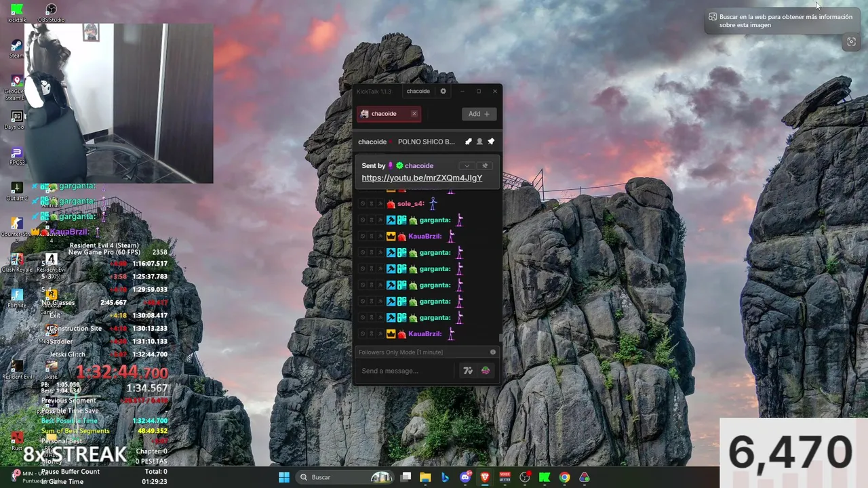The width and height of the screenshot is (868, 488).
Task: Open kicktalk desktop shortcut
Action: pos(17,12)
